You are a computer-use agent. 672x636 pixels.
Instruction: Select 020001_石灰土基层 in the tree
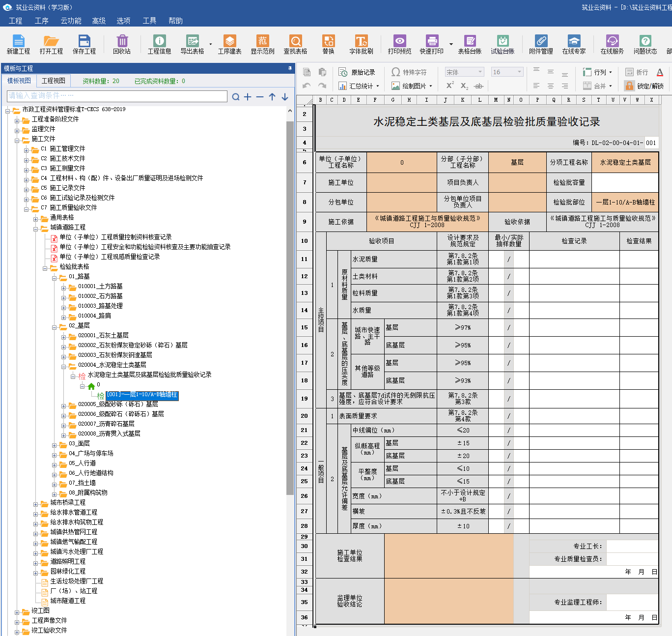[103, 336]
